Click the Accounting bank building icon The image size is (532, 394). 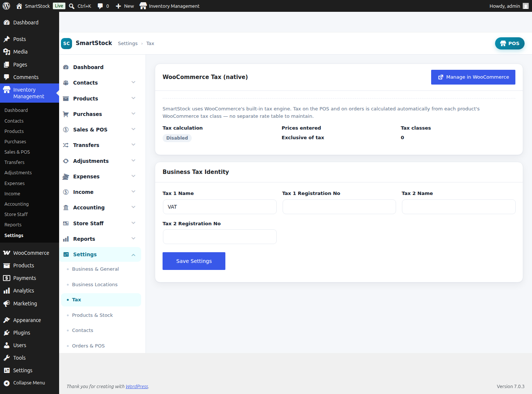(66, 208)
